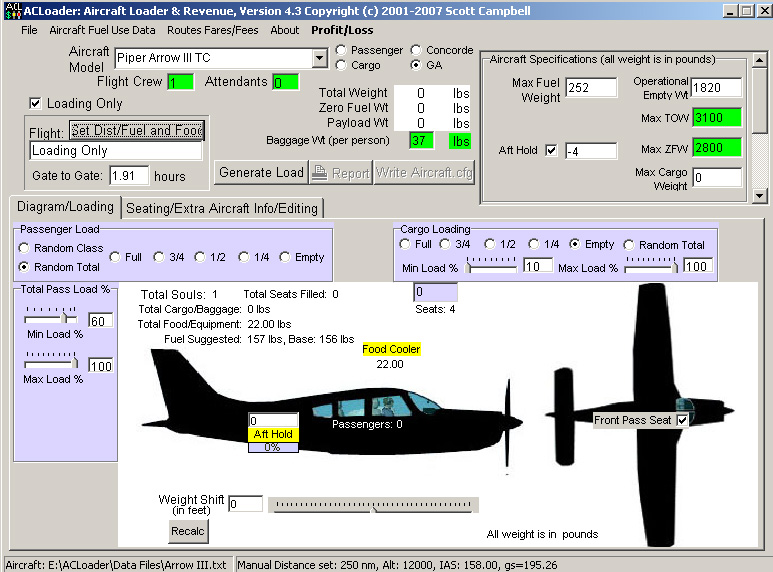773x572 pixels.
Task: Switch to Seating/Extra Aircraft Info/Editing tab
Action: click(223, 208)
